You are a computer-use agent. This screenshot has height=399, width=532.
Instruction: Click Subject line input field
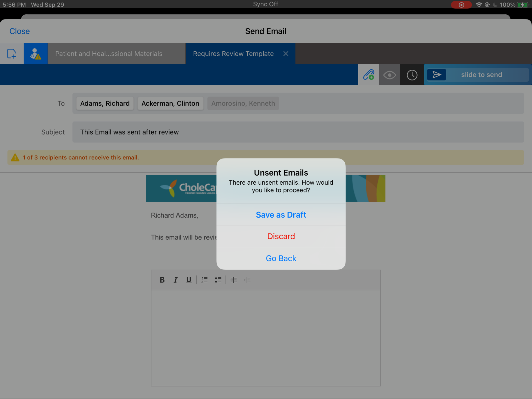[298, 132]
